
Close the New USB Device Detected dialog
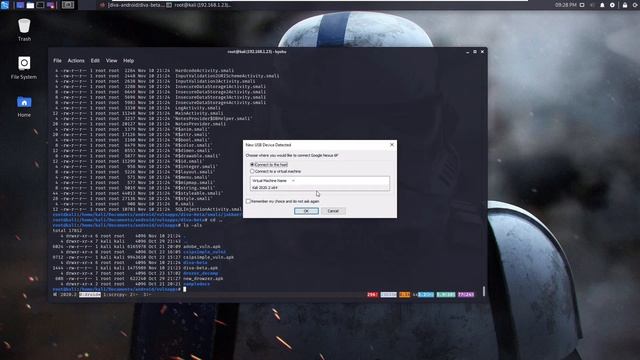pyautogui.click(x=392, y=144)
